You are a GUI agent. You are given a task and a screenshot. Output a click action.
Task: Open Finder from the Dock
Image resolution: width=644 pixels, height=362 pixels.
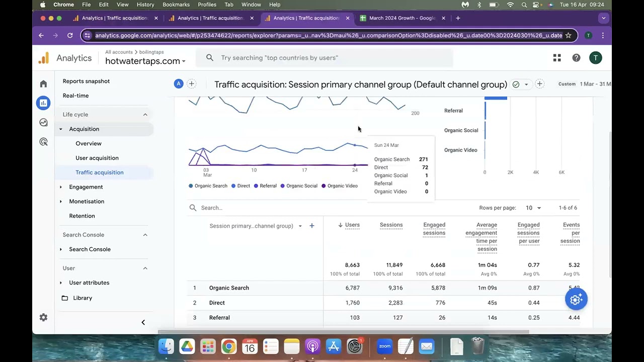click(x=166, y=346)
